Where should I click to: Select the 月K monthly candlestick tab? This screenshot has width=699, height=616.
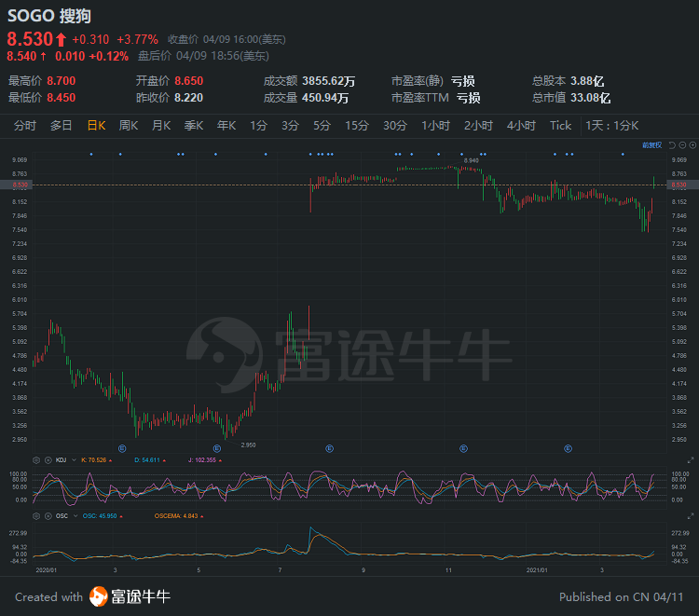click(x=161, y=126)
